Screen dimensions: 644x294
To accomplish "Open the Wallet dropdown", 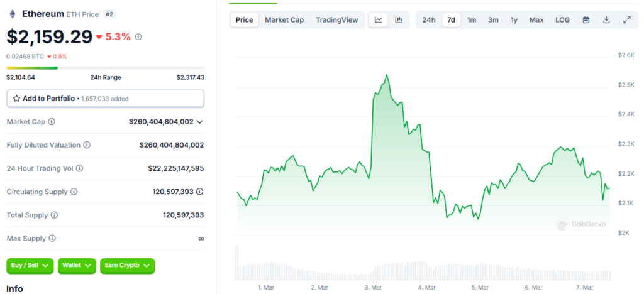I will pyautogui.click(x=77, y=266).
